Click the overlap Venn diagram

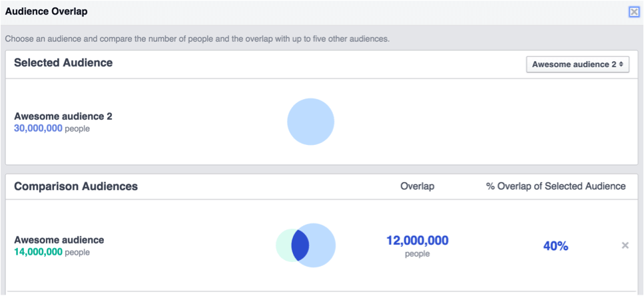[x=306, y=245]
